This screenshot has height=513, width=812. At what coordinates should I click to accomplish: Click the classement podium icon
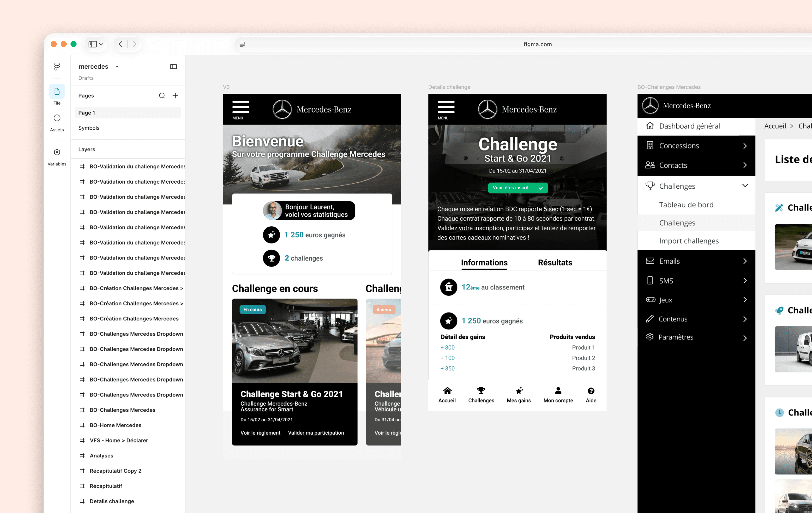click(x=449, y=287)
